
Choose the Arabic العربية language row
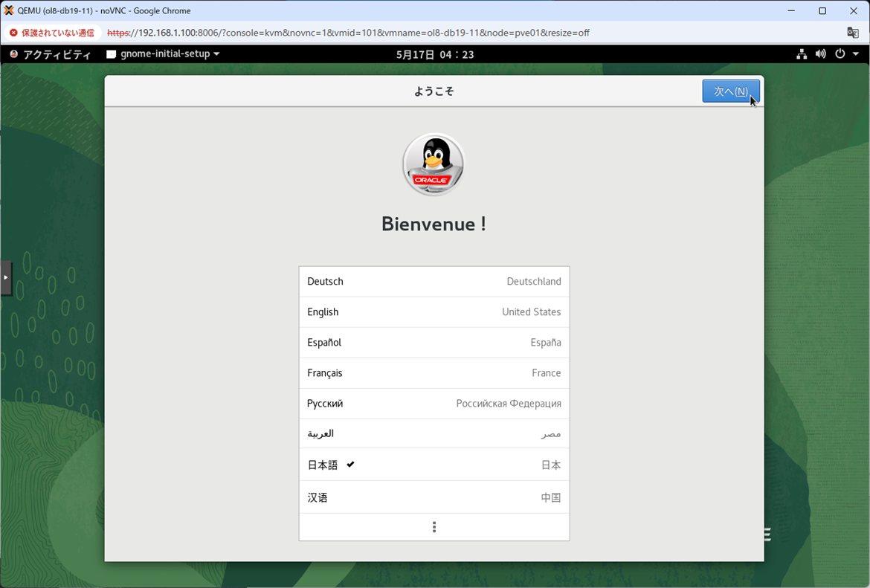point(434,433)
